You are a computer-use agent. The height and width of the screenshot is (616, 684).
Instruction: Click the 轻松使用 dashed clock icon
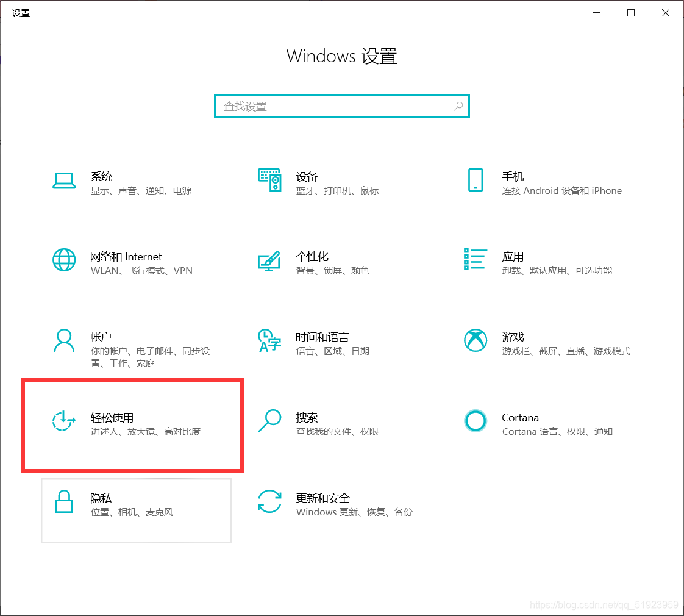click(63, 421)
